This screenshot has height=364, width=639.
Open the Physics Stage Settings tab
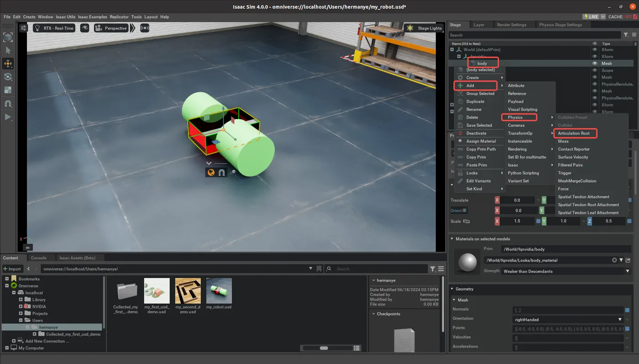(560, 25)
